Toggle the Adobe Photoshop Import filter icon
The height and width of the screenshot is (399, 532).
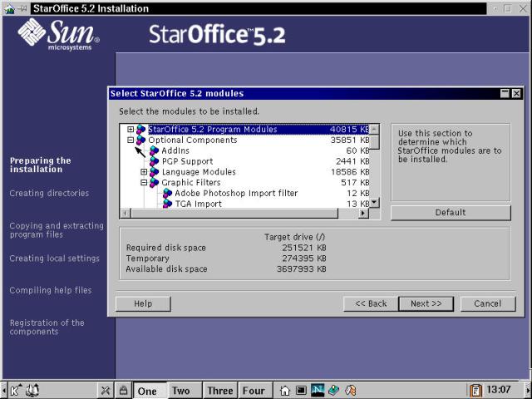coord(167,193)
